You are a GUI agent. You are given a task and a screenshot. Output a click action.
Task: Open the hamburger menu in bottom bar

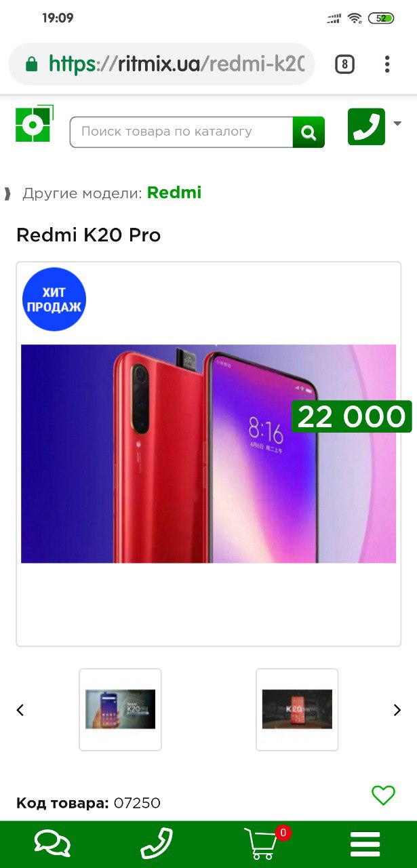click(x=365, y=844)
